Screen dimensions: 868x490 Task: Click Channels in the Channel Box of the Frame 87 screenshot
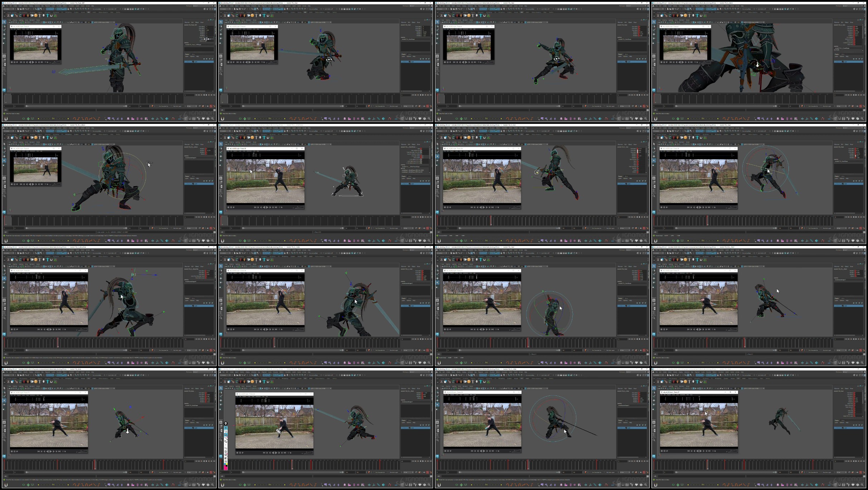coord(837,388)
